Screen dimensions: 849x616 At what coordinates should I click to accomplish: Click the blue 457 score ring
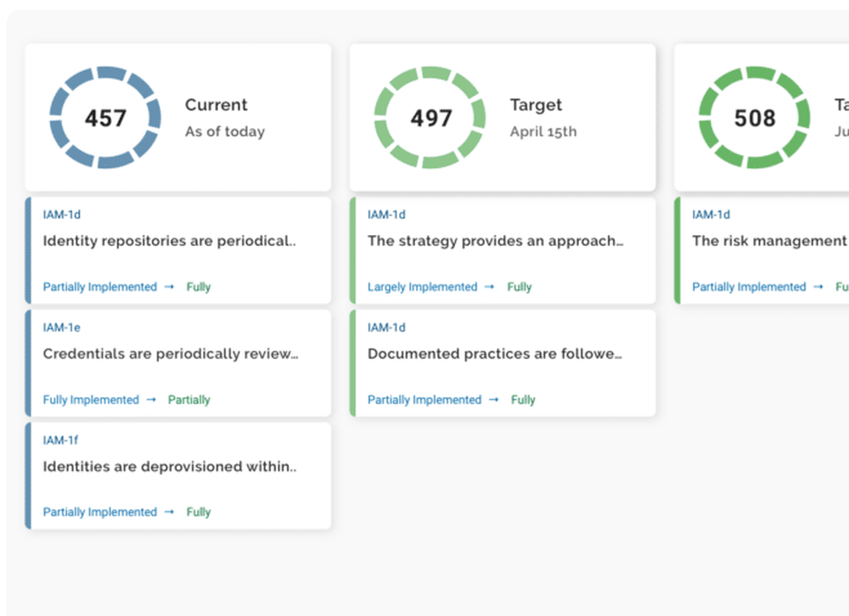coord(105,117)
